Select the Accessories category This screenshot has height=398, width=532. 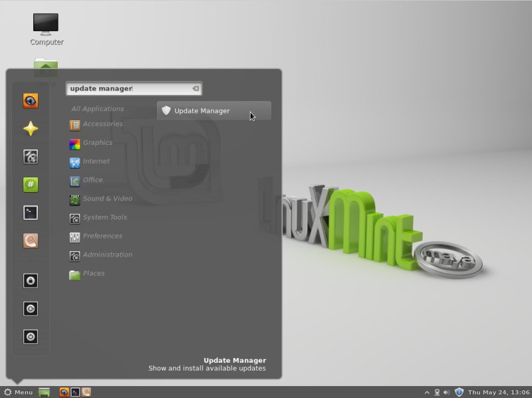click(x=96, y=124)
